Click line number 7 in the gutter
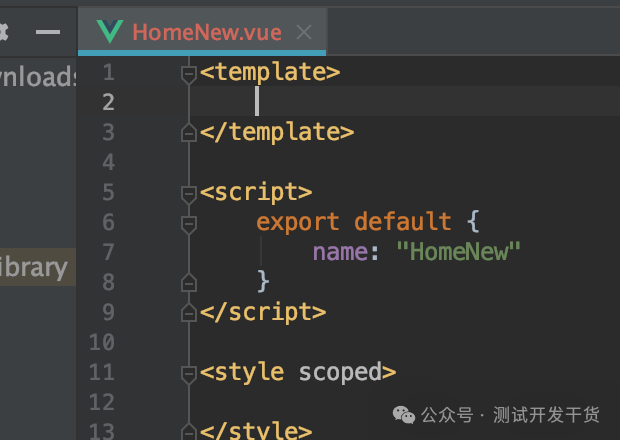 click(108, 252)
